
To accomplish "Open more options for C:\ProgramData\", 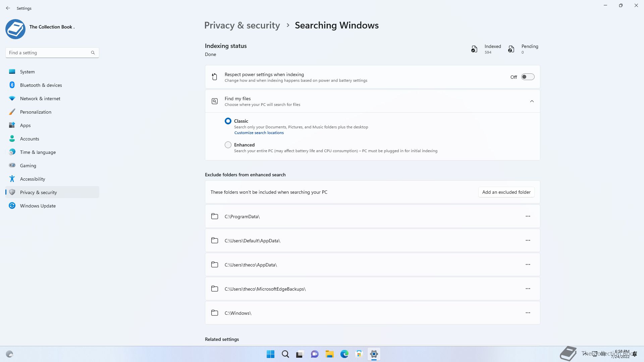I will coord(528,216).
